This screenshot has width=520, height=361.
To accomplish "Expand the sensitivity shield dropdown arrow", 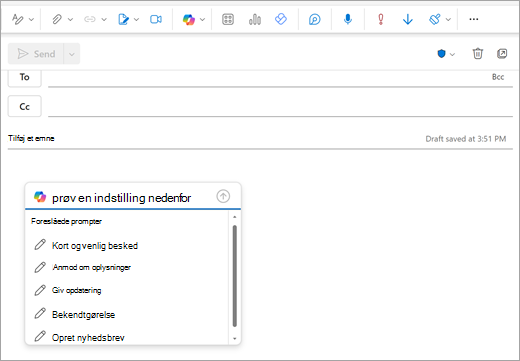I will (x=452, y=54).
